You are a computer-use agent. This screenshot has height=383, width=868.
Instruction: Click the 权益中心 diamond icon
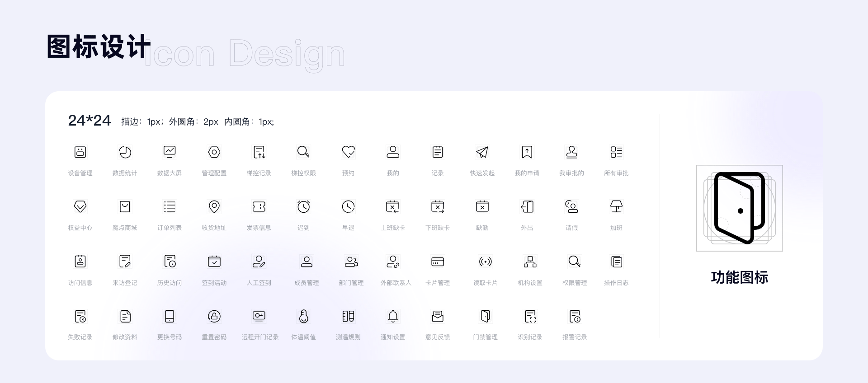80,207
